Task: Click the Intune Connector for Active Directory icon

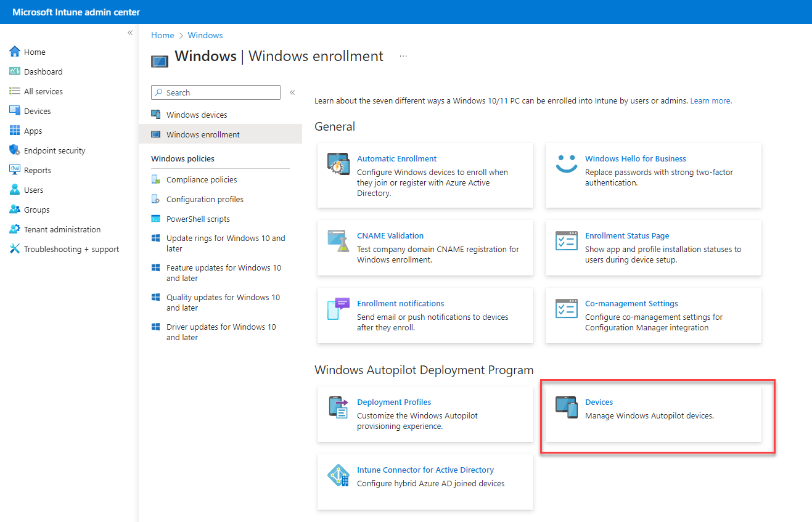Action: point(338,476)
